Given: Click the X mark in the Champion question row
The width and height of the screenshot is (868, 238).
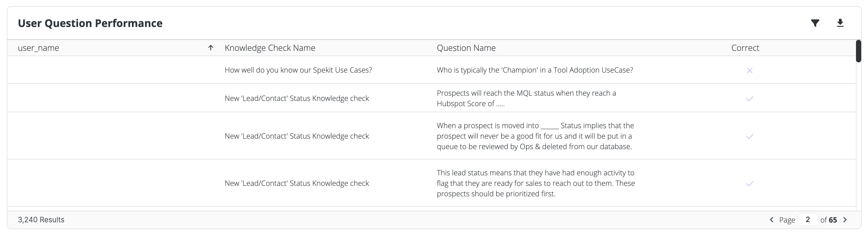Looking at the screenshot, I should [x=749, y=70].
